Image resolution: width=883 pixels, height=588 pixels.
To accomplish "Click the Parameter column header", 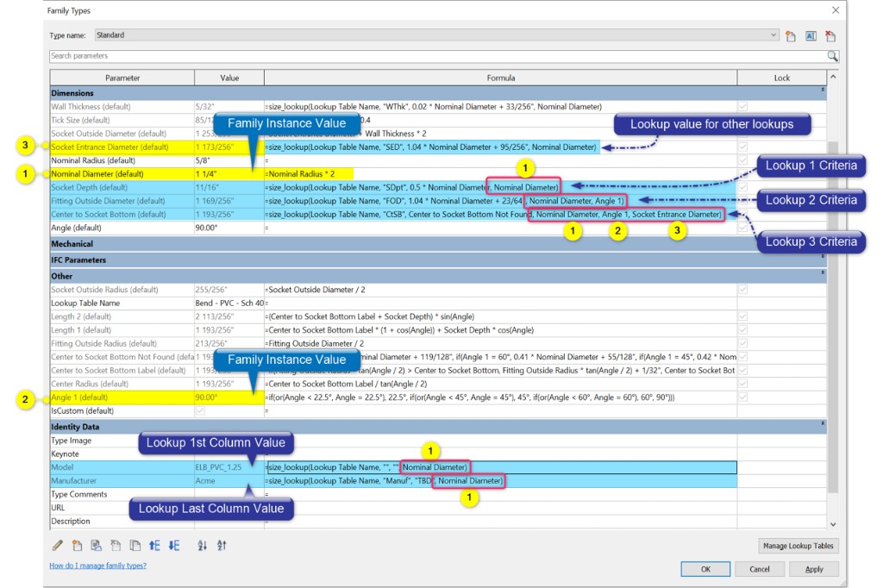I will click(122, 78).
